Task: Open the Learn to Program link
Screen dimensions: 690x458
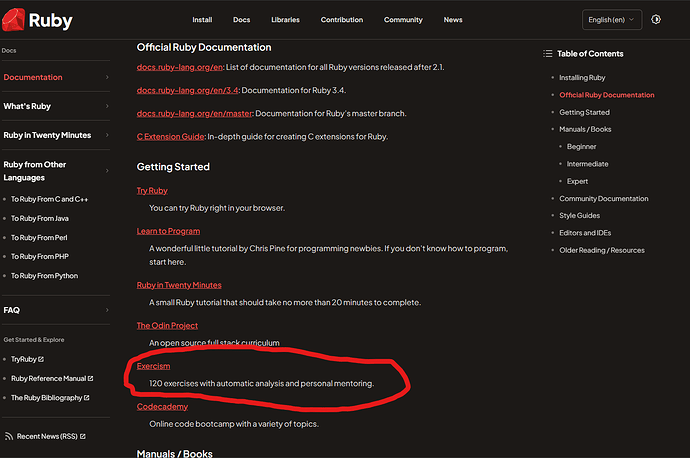Action: [168, 231]
